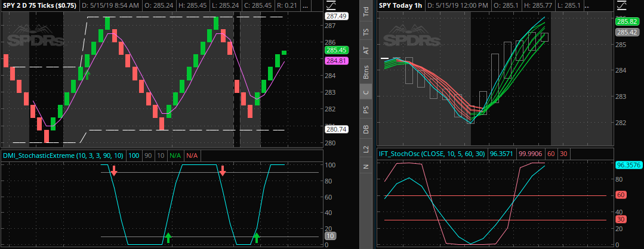Click the gray 285.42 bubble on 1h chart axis
This screenshot has width=644, height=249.
627,32
